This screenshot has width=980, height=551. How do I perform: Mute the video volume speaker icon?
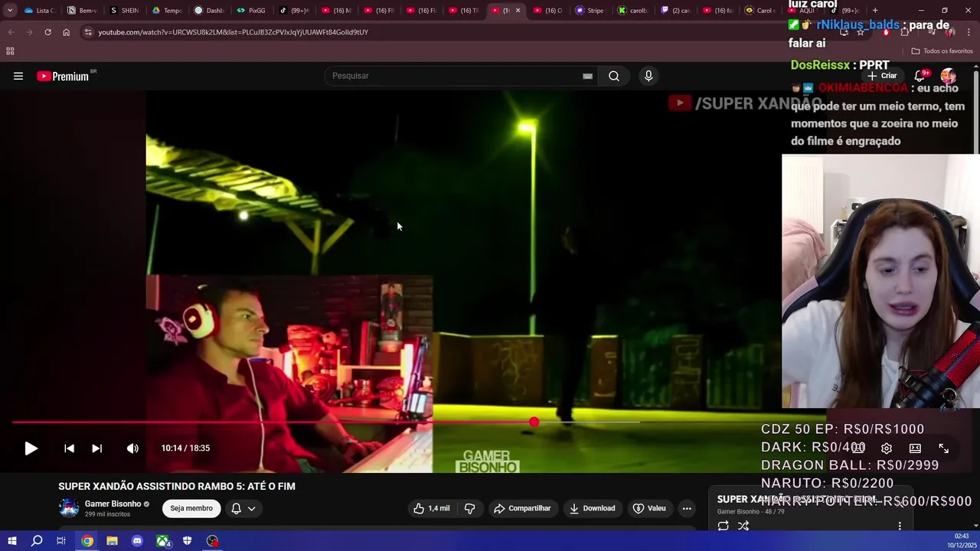pos(132,448)
